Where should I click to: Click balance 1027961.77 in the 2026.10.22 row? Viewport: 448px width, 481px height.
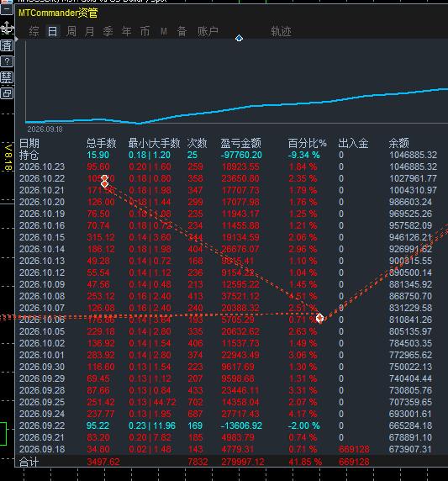(x=413, y=178)
